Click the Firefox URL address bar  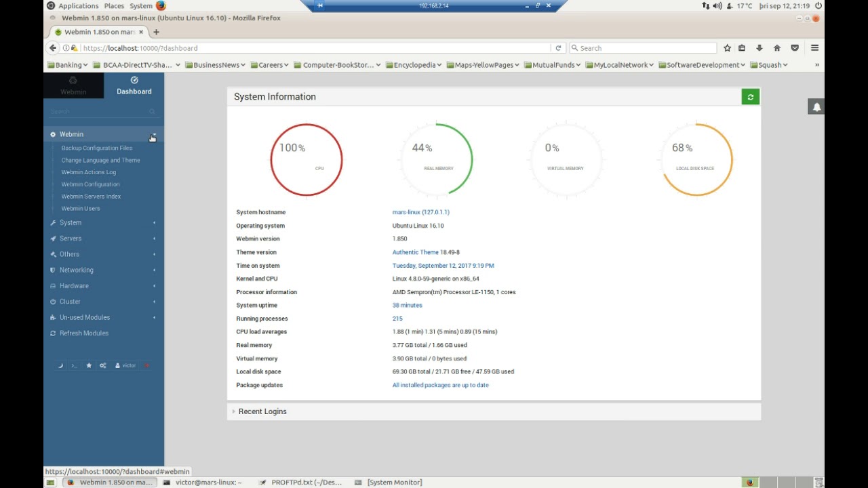315,48
